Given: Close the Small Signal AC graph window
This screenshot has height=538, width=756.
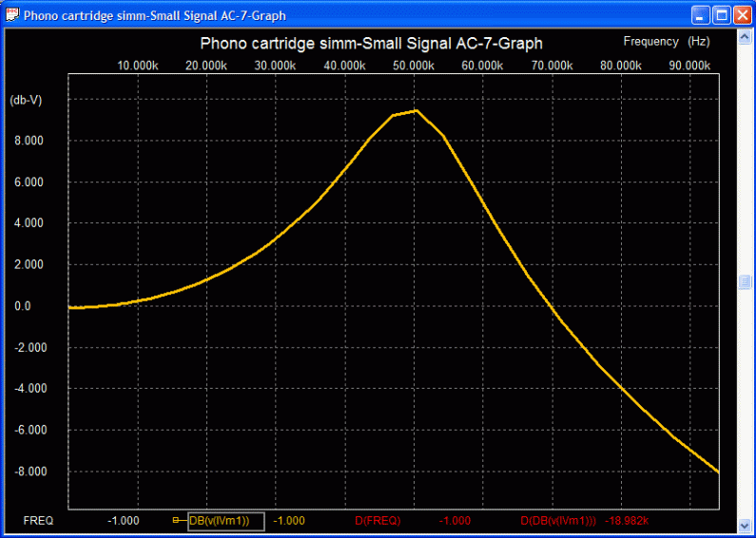Looking at the screenshot, I should point(742,15).
